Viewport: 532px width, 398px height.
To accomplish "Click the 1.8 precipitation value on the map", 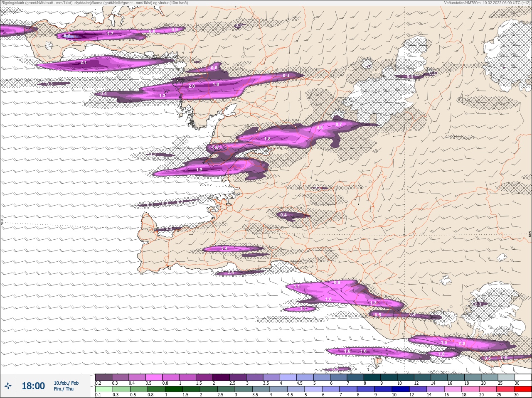I will pyautogui.click(x=216, y=84).
